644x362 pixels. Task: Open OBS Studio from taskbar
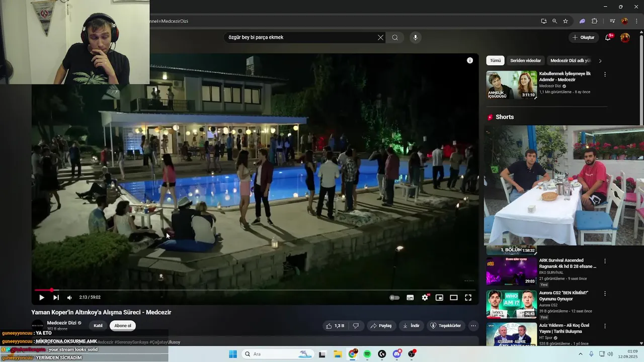tap(412, 354)
